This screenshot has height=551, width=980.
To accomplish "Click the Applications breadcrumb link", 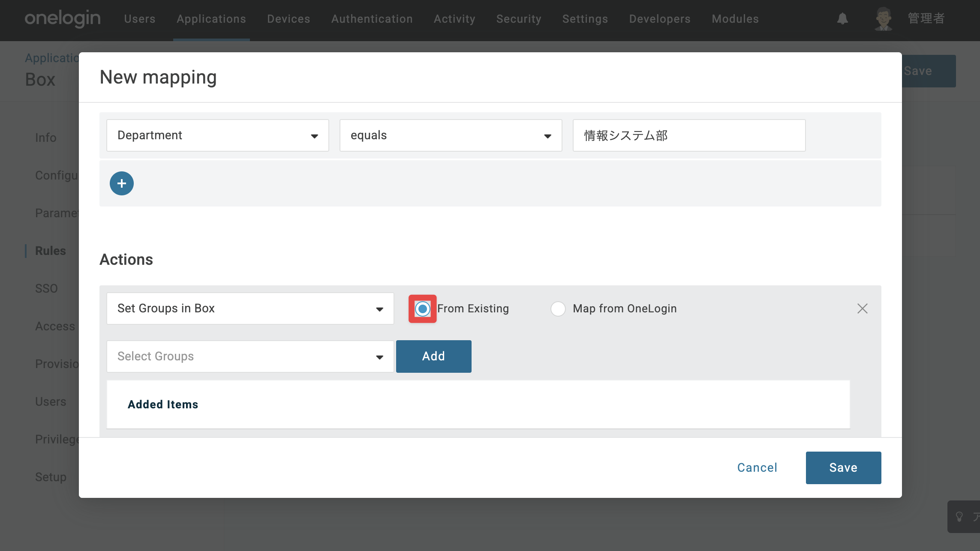I will [52, 58].
